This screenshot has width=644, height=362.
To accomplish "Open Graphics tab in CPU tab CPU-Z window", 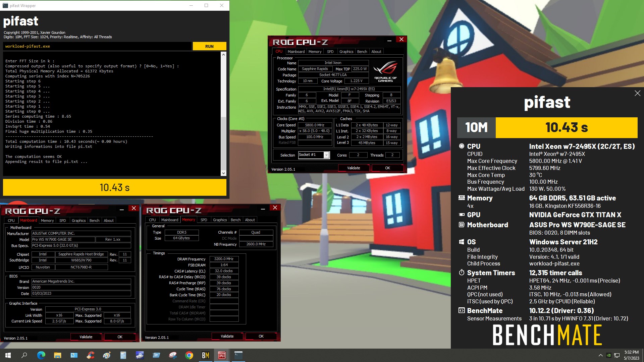I will click(346, 52).
